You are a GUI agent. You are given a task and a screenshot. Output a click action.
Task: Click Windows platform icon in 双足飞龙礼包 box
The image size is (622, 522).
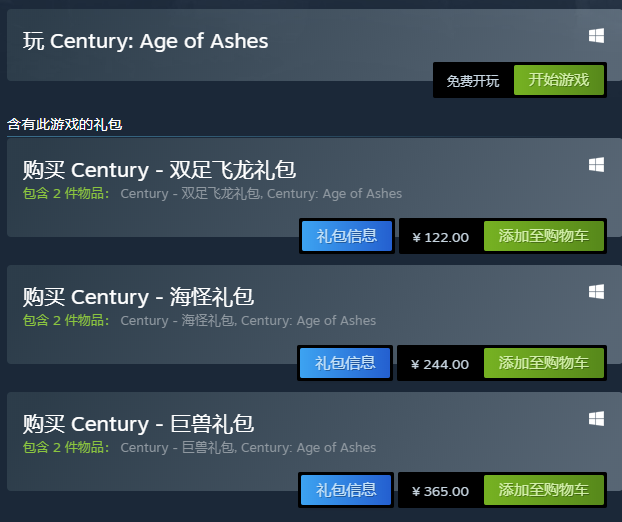coord(596,165)
